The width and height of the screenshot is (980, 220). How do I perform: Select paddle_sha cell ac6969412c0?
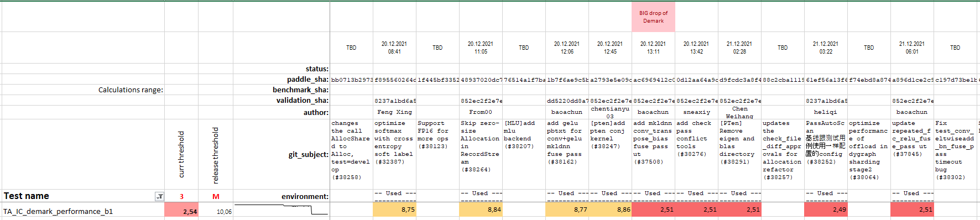653,80
